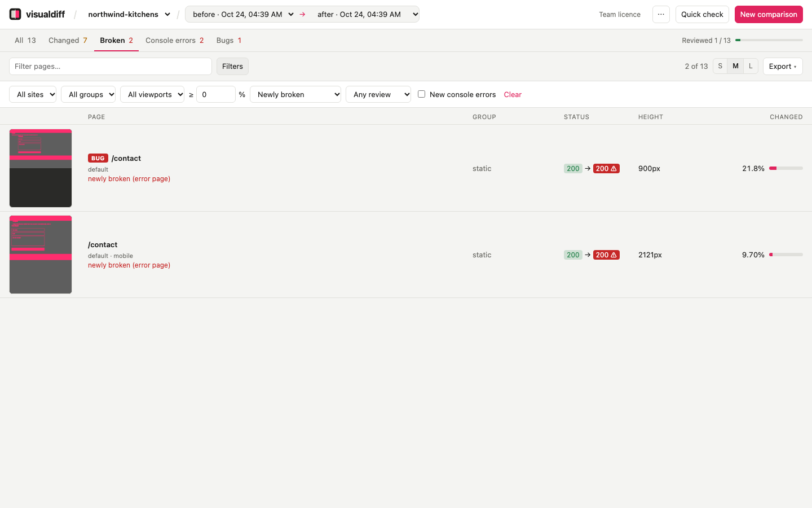Open the northwind-kitchens project dropdown
This screenshot has width=812, height=508.
click(x=129, y=14)
